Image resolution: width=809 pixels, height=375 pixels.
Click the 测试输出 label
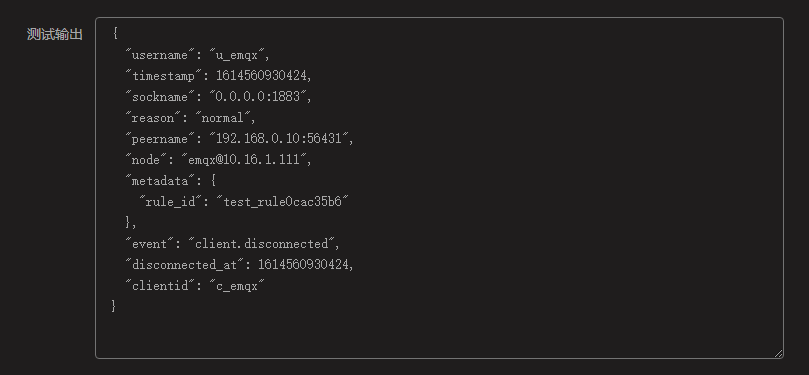(x=55, y=35)
